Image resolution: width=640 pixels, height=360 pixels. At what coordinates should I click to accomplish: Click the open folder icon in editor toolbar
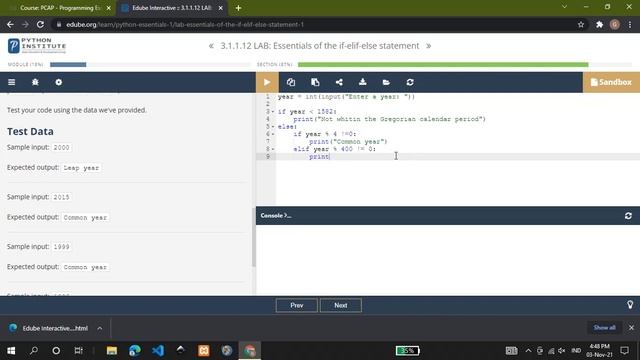[x=386, y=82]
